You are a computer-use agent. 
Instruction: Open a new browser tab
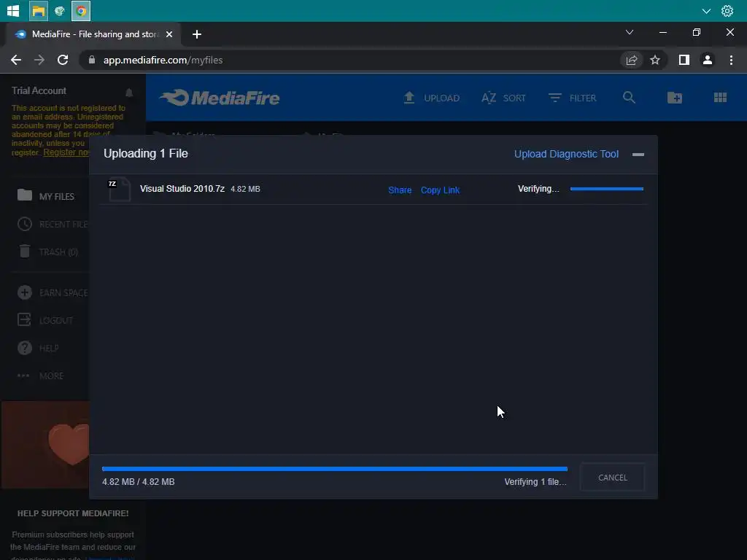coord(197,34)
